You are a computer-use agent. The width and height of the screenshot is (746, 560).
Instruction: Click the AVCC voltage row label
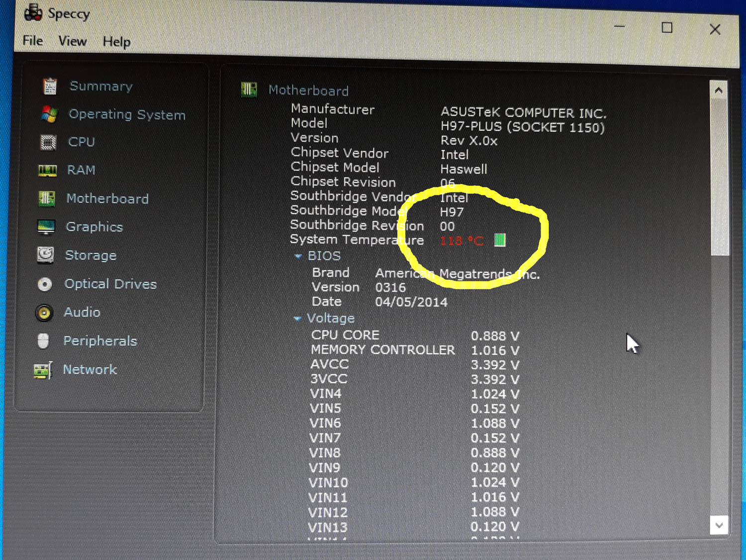329,364
